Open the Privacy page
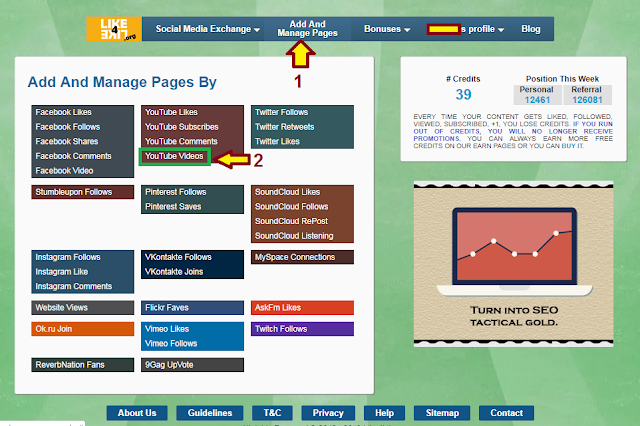Viewport: 640px width, 426px height. [x=328, y=413]
